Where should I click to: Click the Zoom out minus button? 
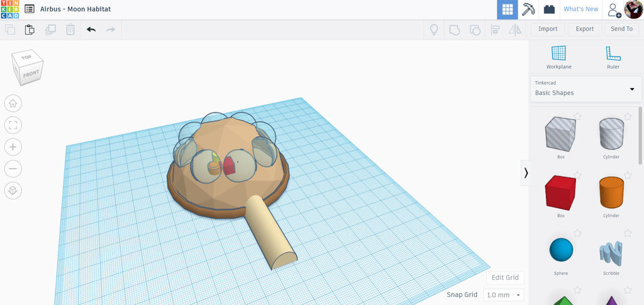coord(13,169)
